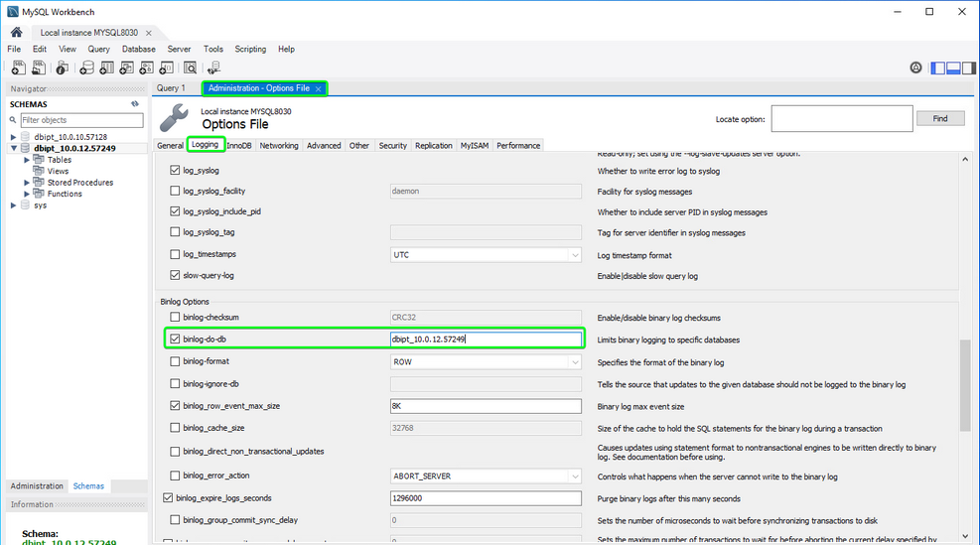The image size is (980, 545).
Task: Collapse the dbipt_10.0.12.57249 schema
Action: pos(13,148)
